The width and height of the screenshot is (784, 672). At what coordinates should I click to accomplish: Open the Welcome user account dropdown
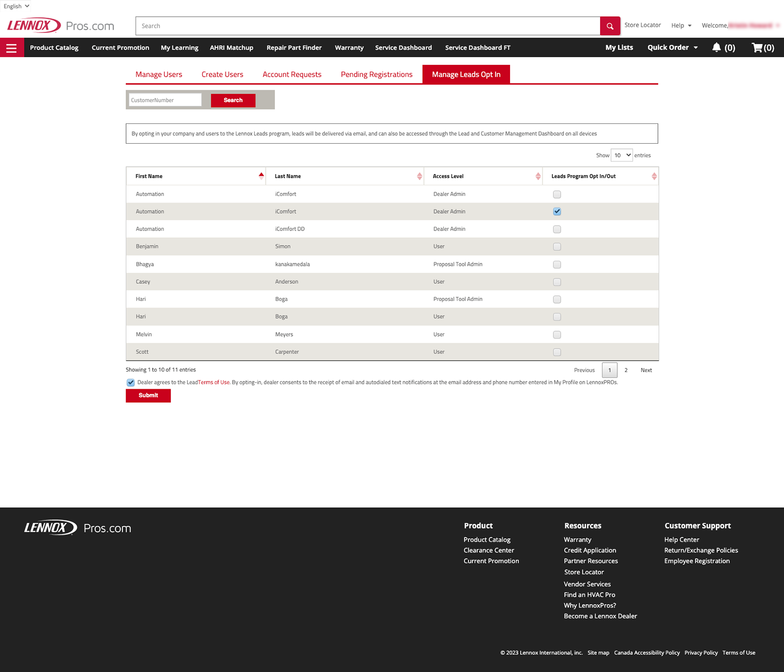tap(741, 26)
